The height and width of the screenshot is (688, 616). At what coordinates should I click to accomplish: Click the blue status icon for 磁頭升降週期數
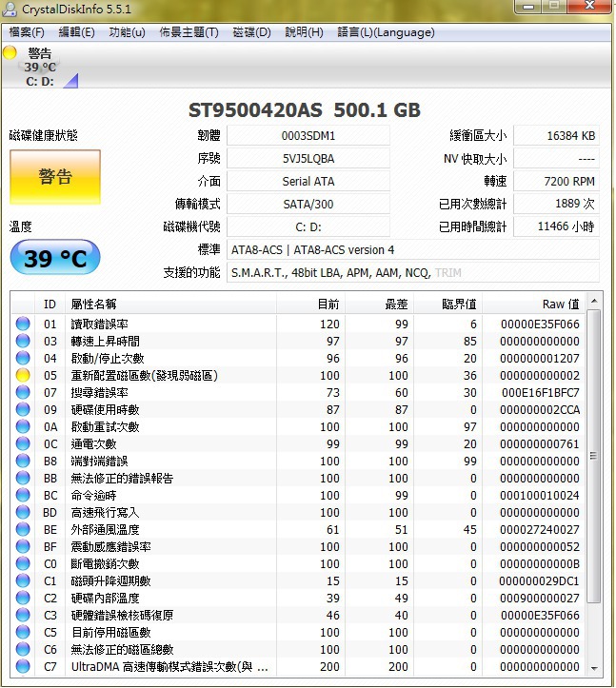(23, 580)
